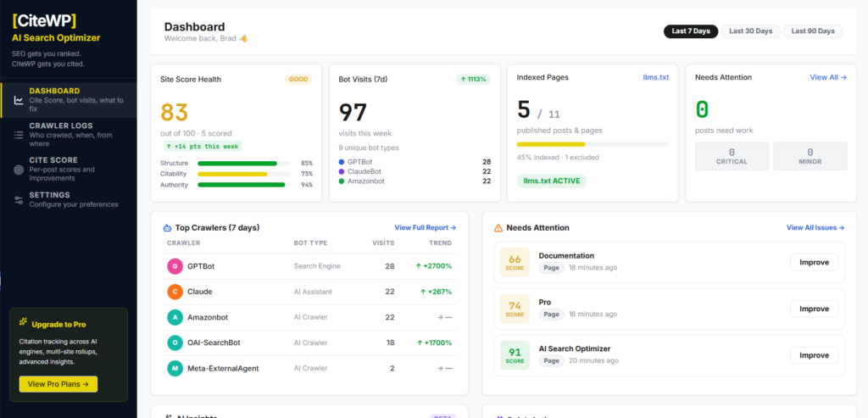This screenshot has width=868, height=418.
Task: Click the AI Search Optimizer page title
Action: (575, 348)
